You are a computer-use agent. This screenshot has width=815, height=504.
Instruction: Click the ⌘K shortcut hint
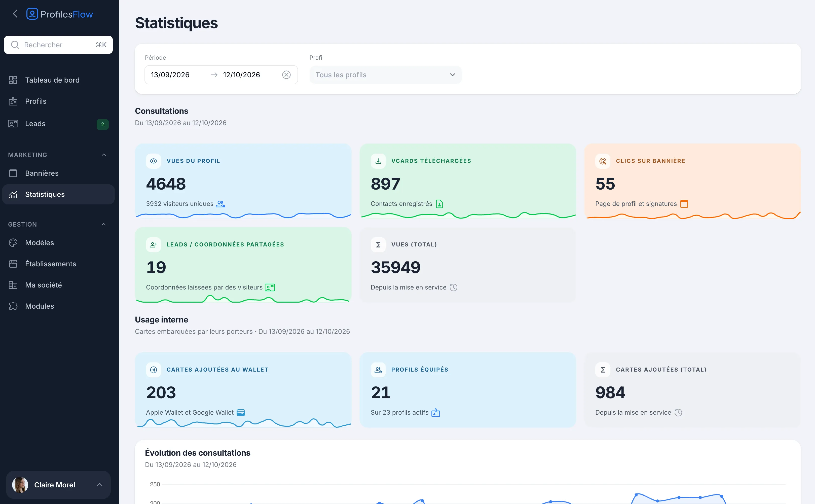click(x=101, y=45)
